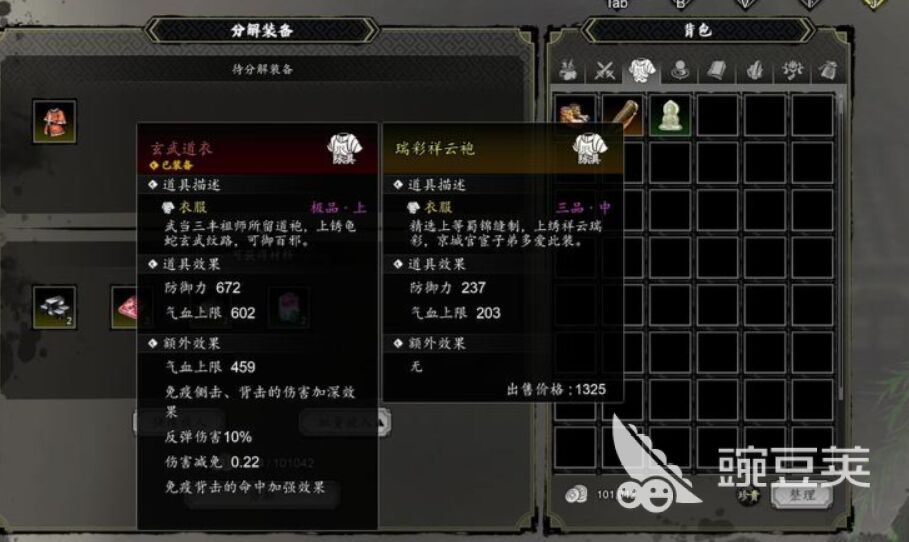This screenshot has width=909, height=542.
Task: Switch to the flower ornament tab
Action: [792, 71]
